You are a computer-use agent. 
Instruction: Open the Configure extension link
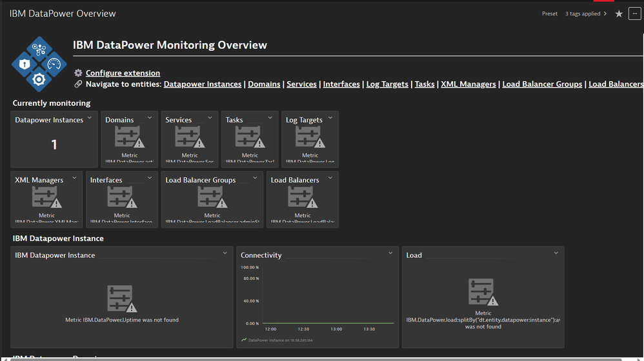[123, 73]
